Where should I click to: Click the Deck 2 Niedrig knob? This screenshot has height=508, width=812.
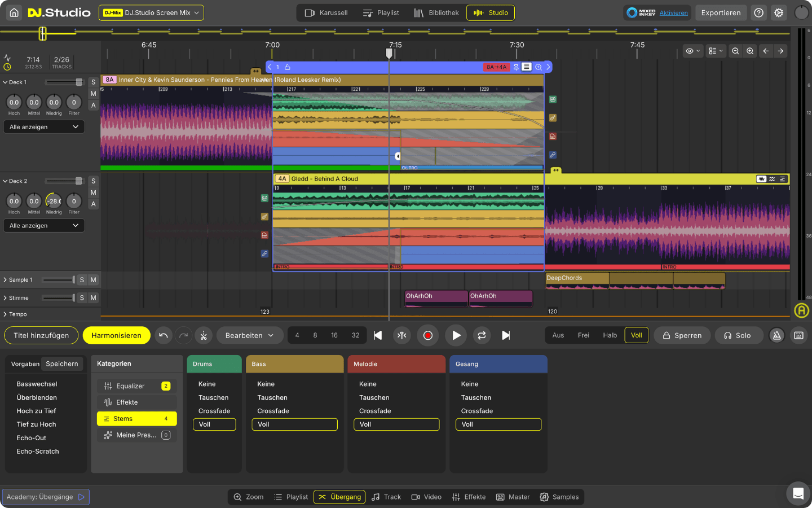tap(54, 201)
